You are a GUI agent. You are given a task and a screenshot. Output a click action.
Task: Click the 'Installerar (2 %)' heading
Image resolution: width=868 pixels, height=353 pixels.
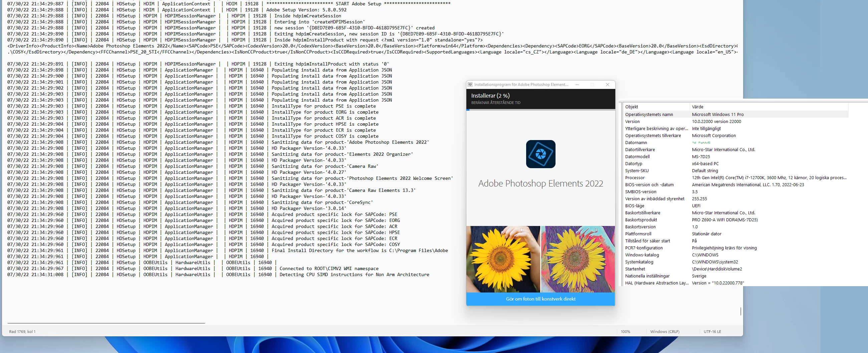click(490, 96)
